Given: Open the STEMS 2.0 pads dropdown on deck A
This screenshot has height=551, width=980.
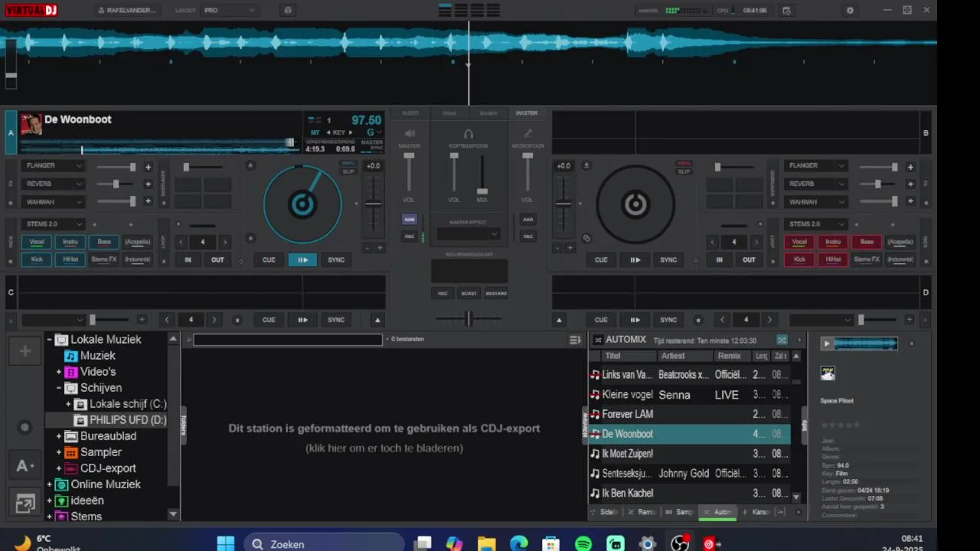Looking at the screenshot, I should coord(53,224).
